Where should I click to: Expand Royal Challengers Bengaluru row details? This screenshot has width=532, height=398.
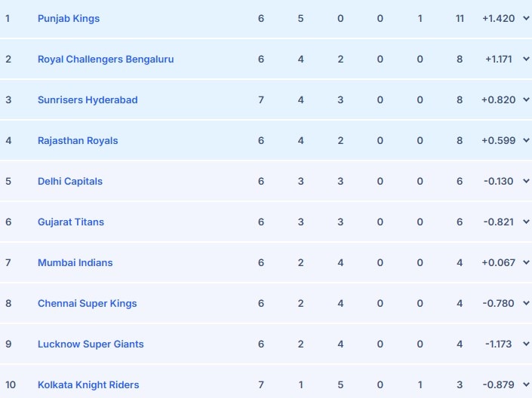(x=526, y=59)
